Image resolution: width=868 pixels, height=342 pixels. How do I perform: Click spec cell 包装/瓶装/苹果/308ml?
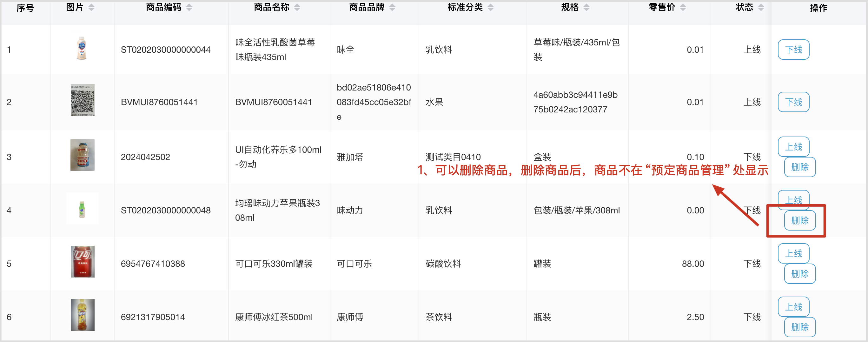click(577, 210)
